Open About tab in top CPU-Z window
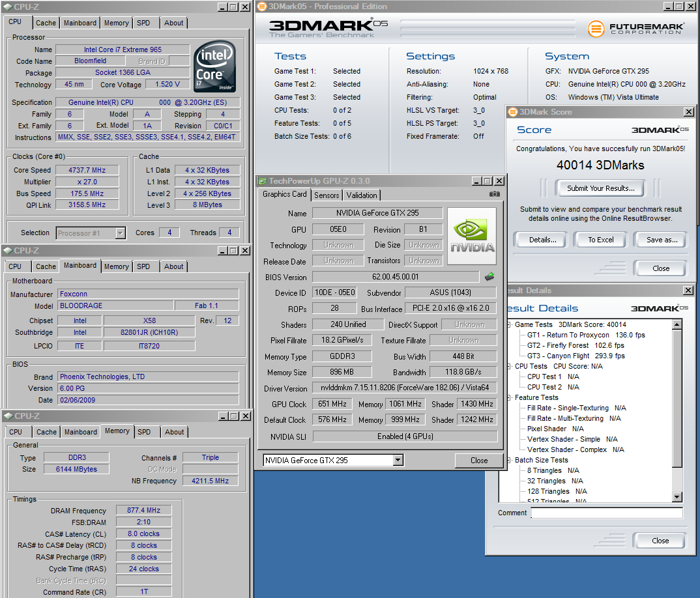 tap(173, 23)
